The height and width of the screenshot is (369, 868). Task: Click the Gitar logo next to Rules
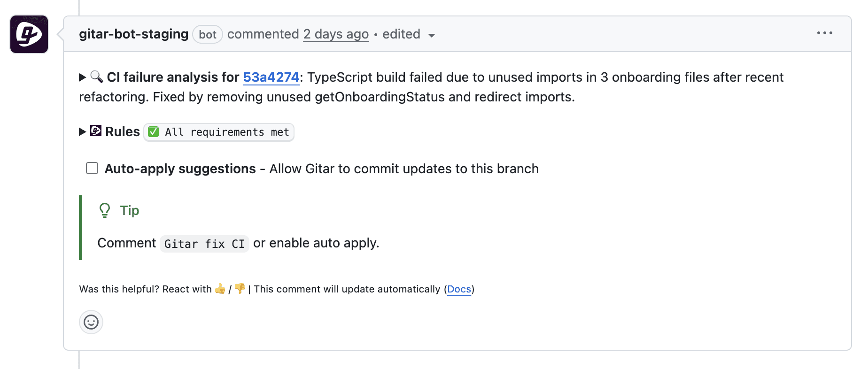(x=96, y=131)
